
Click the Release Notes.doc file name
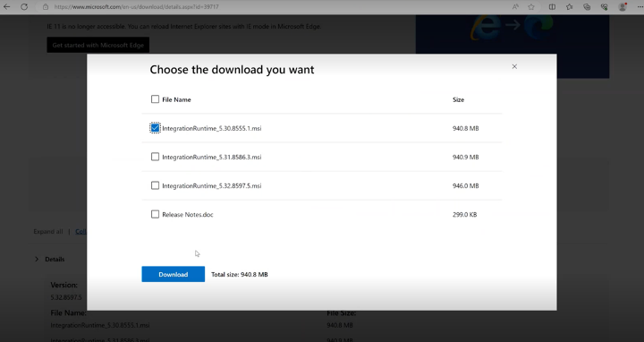187,215
